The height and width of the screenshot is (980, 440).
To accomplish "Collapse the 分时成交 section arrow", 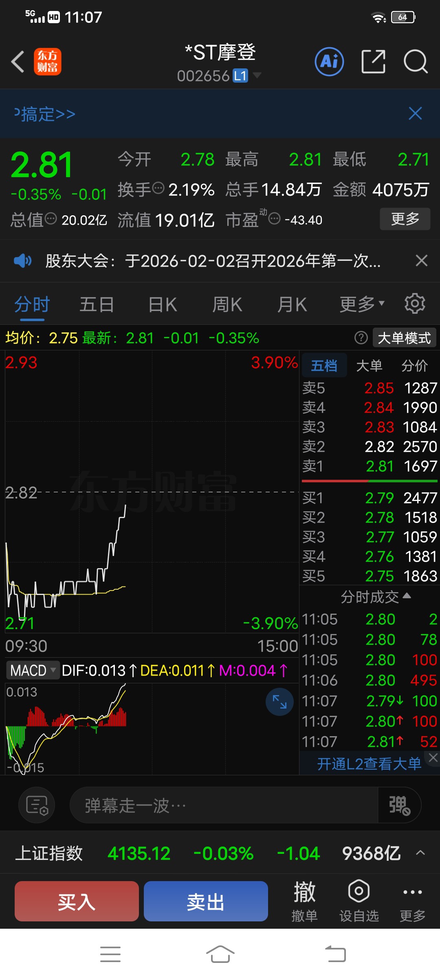I will 407,596.
